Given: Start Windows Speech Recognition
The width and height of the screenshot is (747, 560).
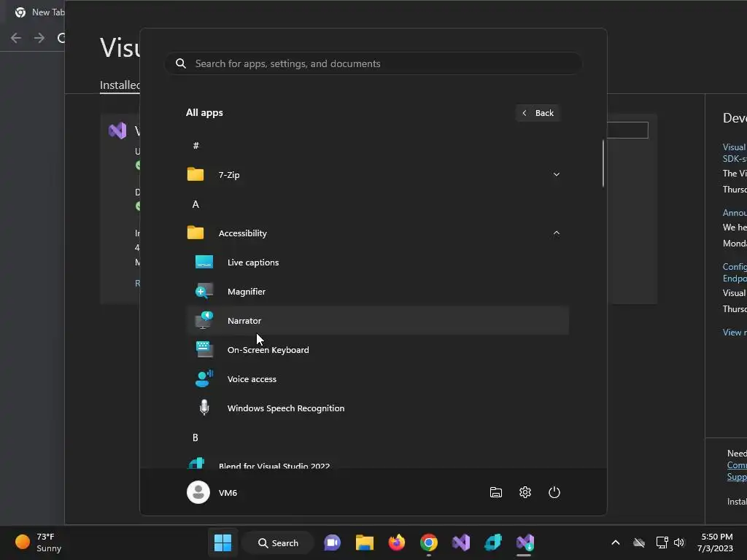Looking at the screenshot, I should [377, 408].
